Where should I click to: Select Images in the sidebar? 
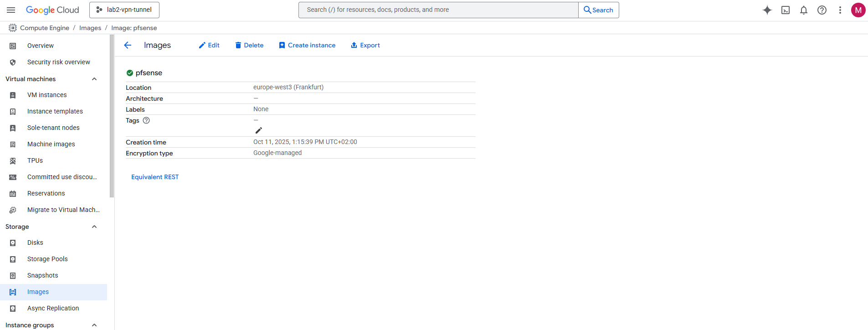54,292
